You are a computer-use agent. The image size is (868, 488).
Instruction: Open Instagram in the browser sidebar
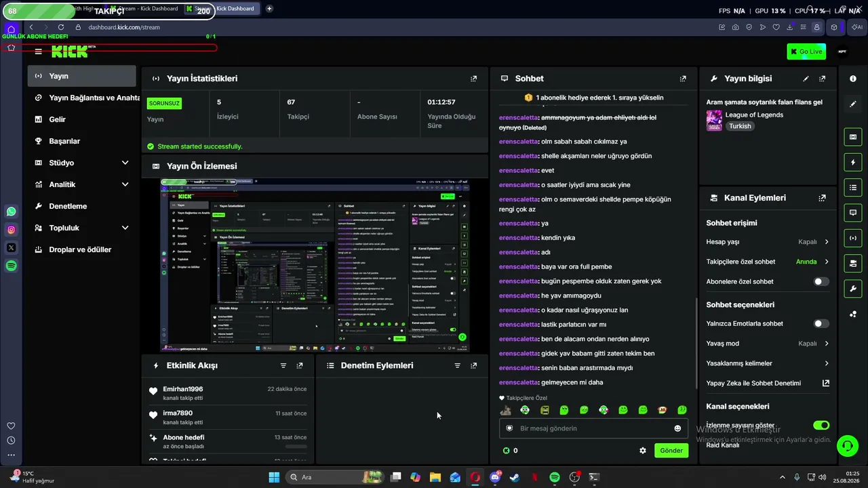pos(11,230)
